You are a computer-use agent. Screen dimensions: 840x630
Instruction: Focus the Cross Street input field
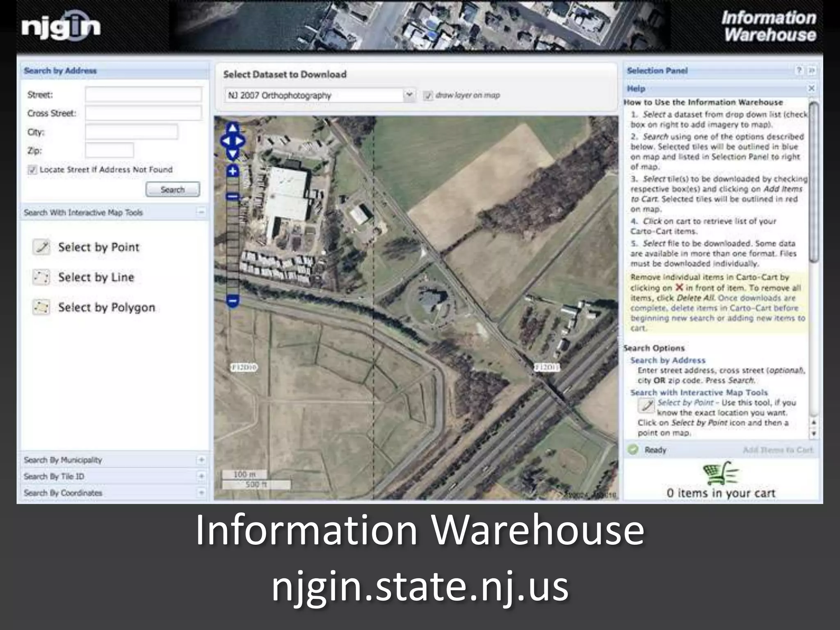tap(144, 113)
